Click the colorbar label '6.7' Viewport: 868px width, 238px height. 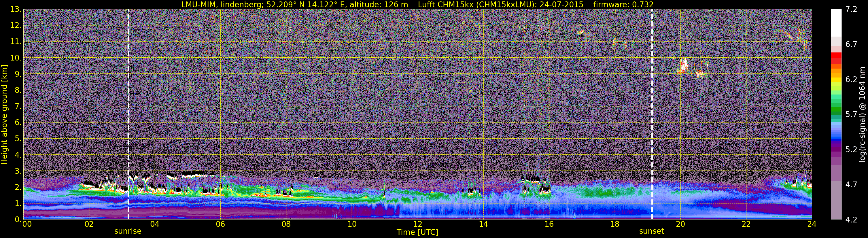coord(852,44)
